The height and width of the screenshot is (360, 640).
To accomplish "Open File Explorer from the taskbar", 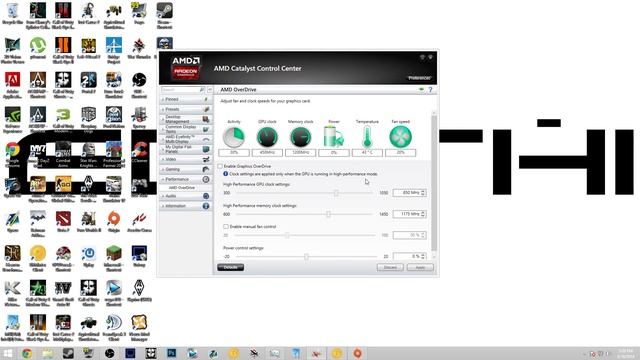I will pos(48,353).
